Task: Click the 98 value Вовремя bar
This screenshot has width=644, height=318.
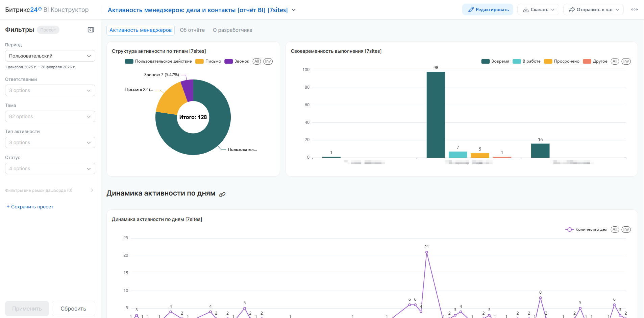Action: coord(436,114)
